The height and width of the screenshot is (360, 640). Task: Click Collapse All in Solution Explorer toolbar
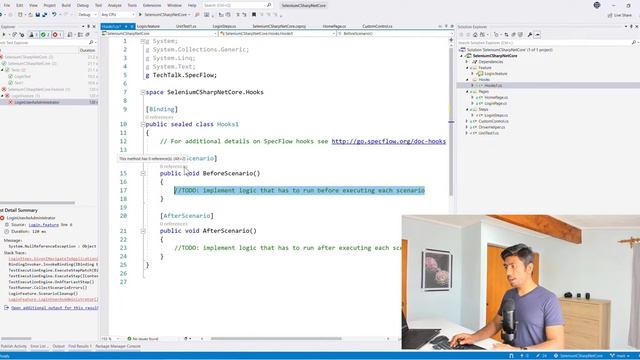(513, 35)
